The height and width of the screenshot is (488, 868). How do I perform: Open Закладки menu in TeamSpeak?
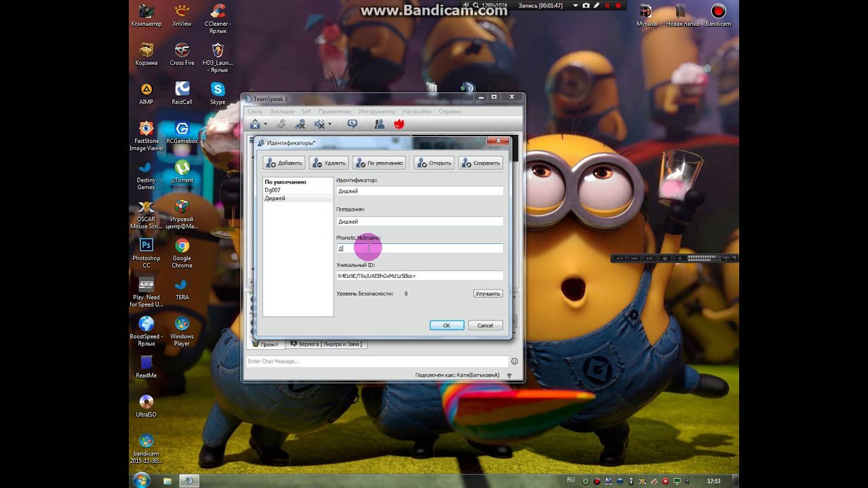[282, 111]
